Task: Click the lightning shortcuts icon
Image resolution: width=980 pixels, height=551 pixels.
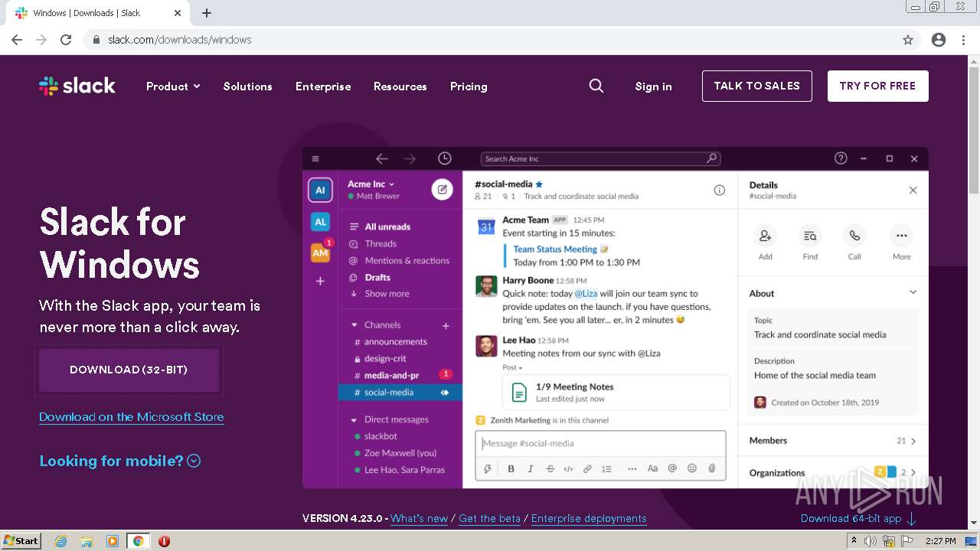Action: [x=487, y=468]
